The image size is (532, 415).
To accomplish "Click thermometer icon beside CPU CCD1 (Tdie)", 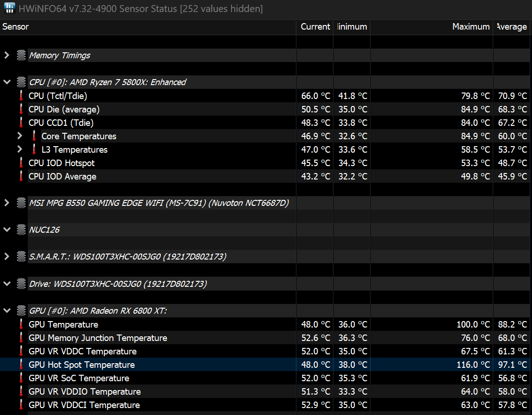I will (21, 123).
